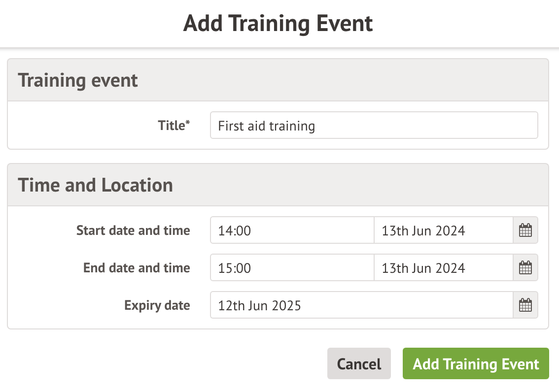Click the 'Time and Location' section header
Viewport: 559px width, 392px height.
96,185
